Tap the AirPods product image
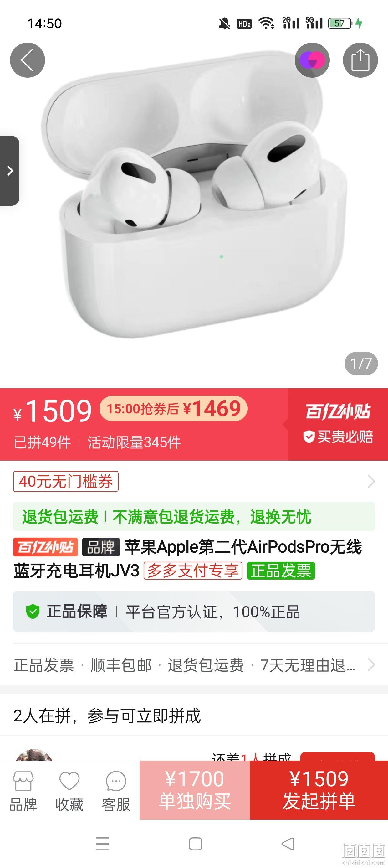The image size is (388, 868). point(194,195)
